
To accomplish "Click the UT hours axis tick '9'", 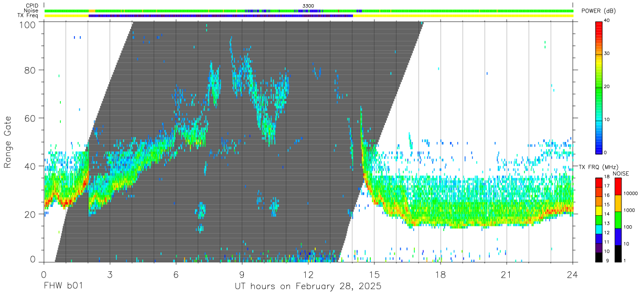I will [x=242, y=274].
